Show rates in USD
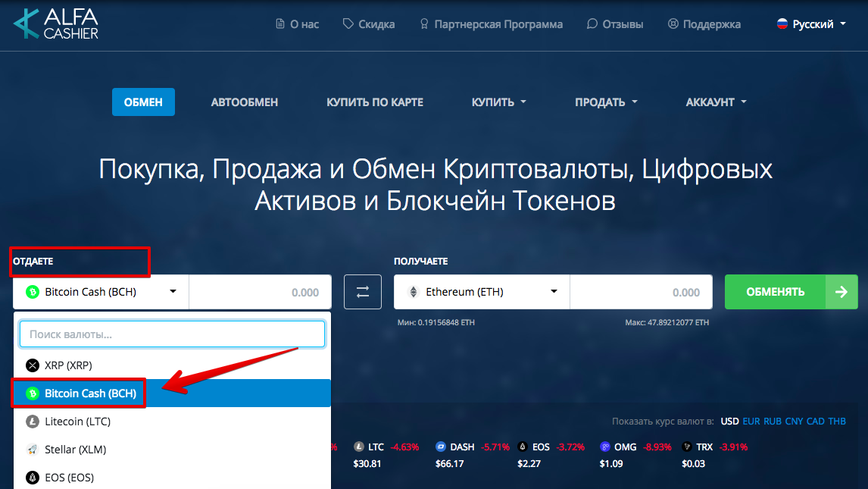The image size is (868, 489). (729, 422)
